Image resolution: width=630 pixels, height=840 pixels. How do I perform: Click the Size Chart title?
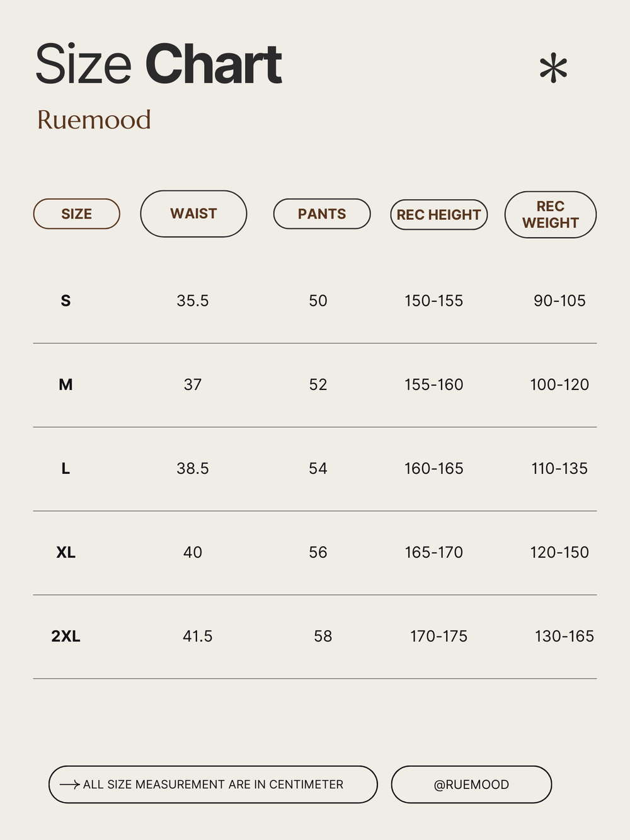(x=158, y=64)
